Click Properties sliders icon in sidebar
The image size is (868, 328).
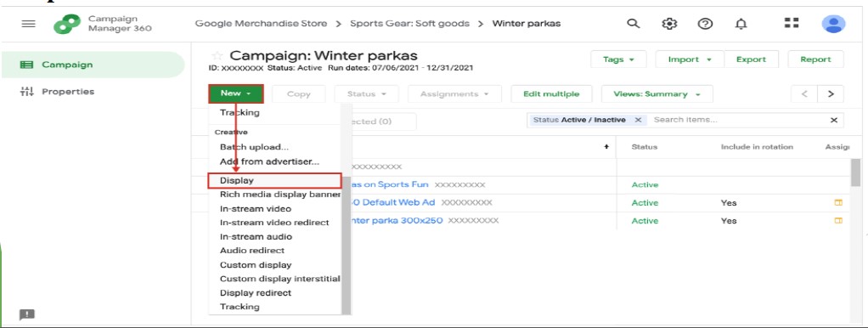click(26, 92)
